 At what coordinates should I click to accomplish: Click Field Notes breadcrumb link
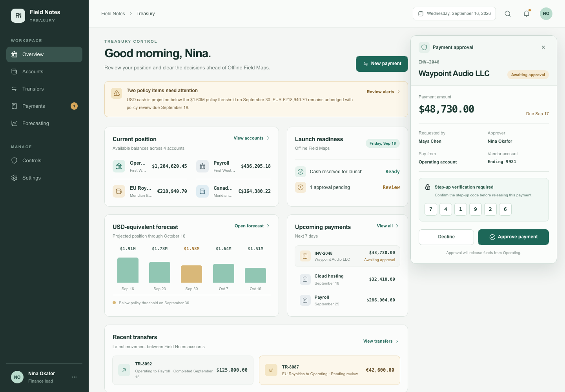pos(113,14)
